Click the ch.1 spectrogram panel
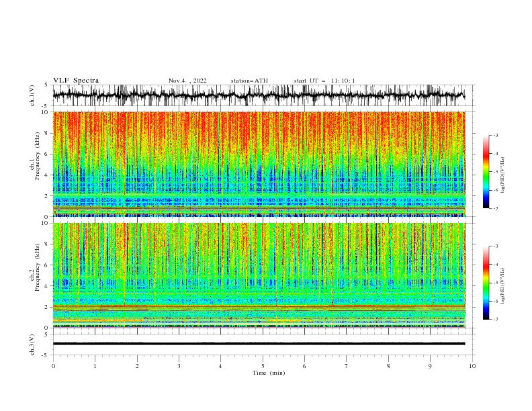The image size is (532, 411). tap(259, 164)
